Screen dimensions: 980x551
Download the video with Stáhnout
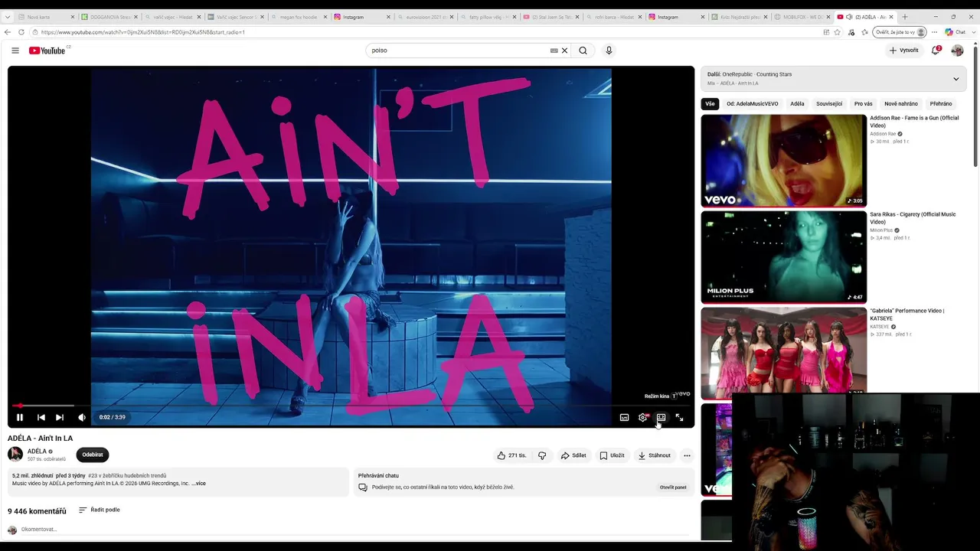coord(654,455)
